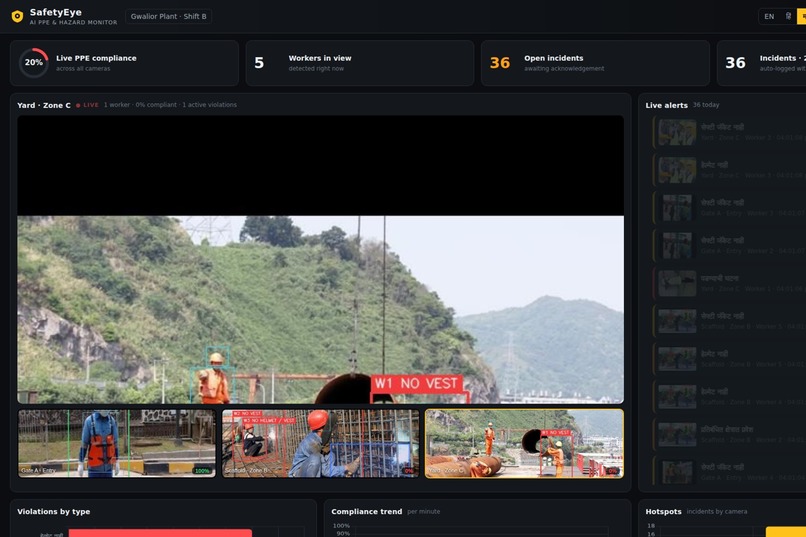
Task: Open the Scaffold Zone B Worker 2 alert
Action: (x=729, y=434)
